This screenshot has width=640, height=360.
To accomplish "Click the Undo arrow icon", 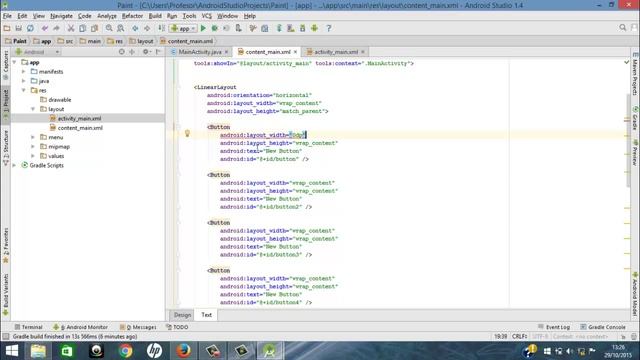I will 45,28.
